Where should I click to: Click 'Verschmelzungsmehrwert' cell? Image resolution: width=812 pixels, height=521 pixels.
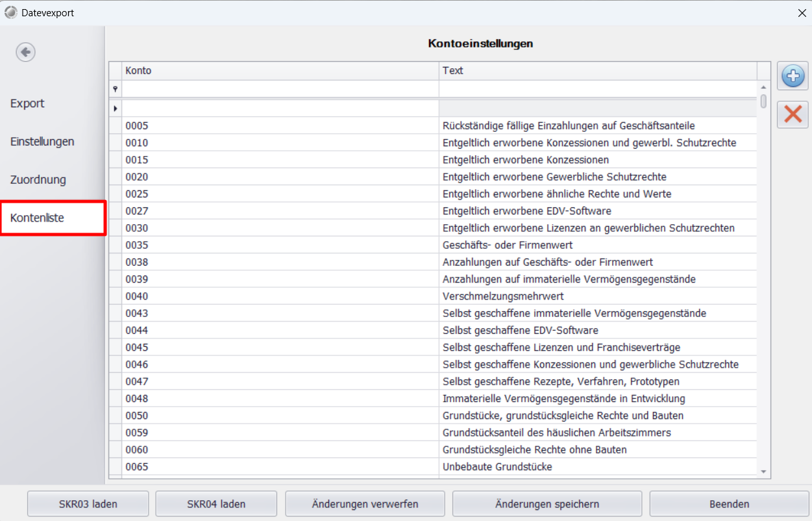(x=598, y=296)
